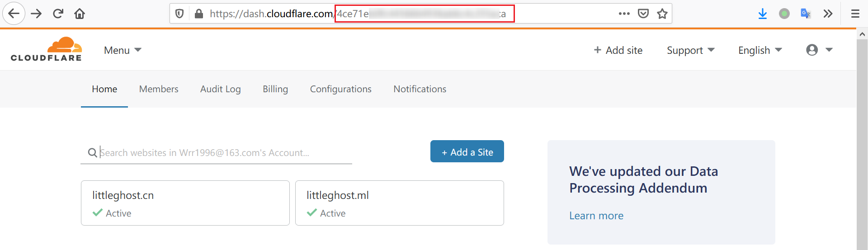Image resolution: width=868 pixels, height=250 pixels.
Task: Bookmark this page with the star icon
Action: coord(662,14)
